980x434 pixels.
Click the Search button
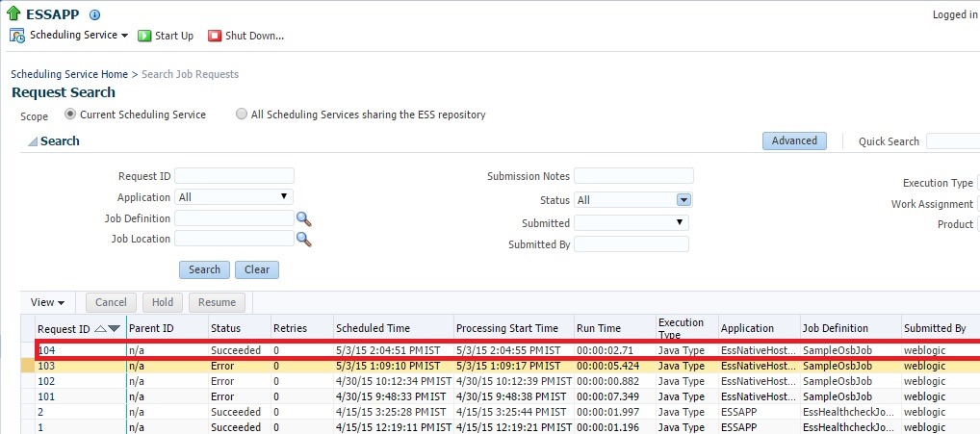click(204, 269)
